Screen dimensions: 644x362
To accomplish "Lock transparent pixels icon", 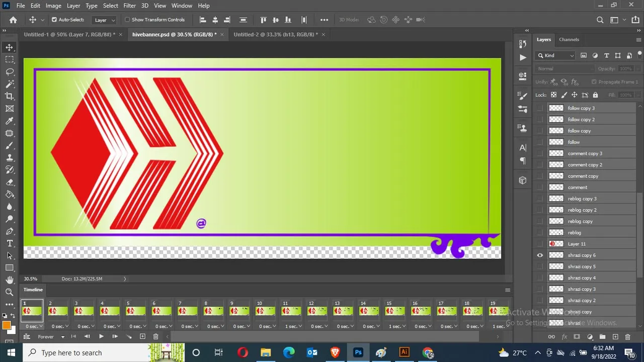I will 554,95.
